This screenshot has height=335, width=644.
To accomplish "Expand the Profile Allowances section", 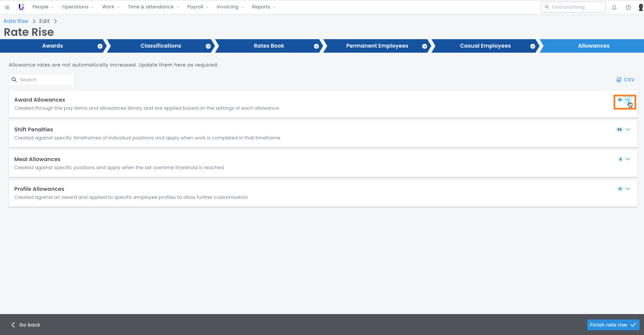I will point(628,189).
